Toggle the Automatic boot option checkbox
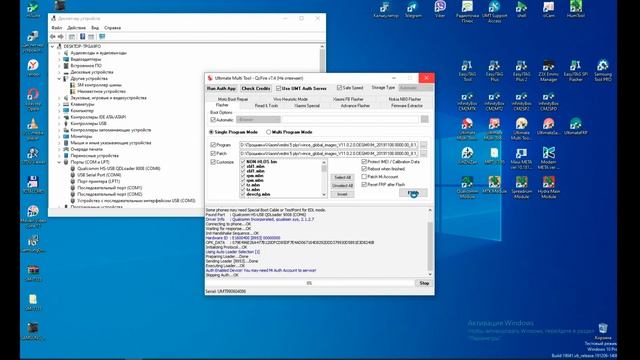The width and height of the screenshot is (640, 360). [213, 120]
